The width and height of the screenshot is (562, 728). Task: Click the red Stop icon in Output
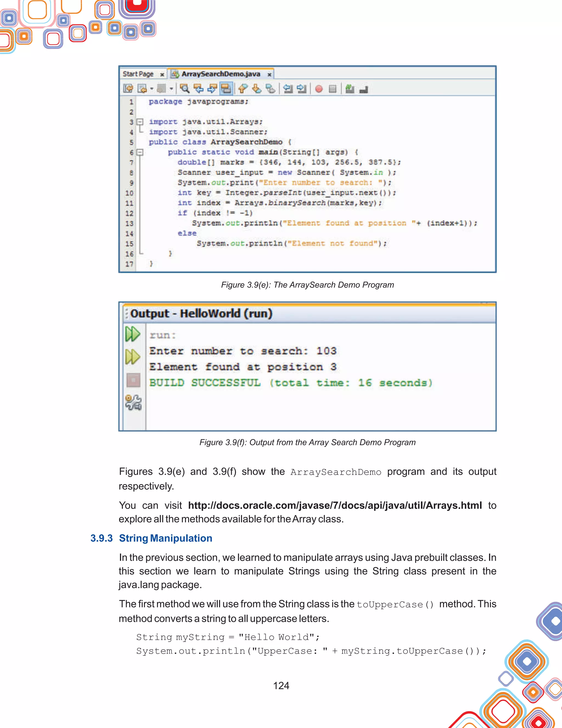tap(133, 380)
